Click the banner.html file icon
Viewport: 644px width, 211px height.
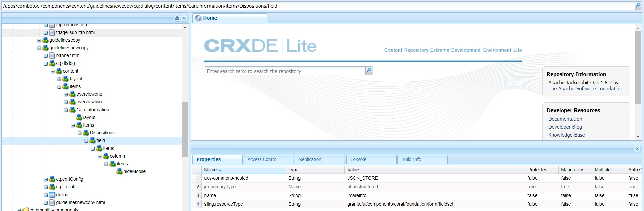(52, 55)
